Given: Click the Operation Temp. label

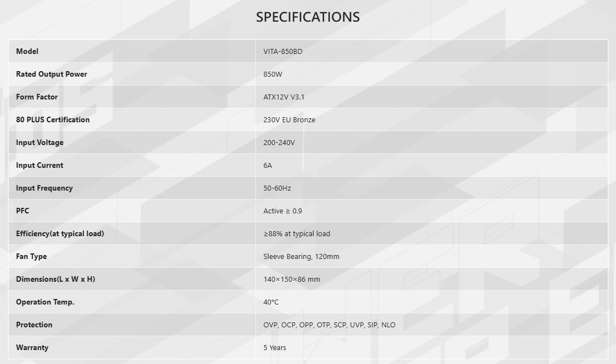Looking at the screenshot, I should (x=45, y=302).
